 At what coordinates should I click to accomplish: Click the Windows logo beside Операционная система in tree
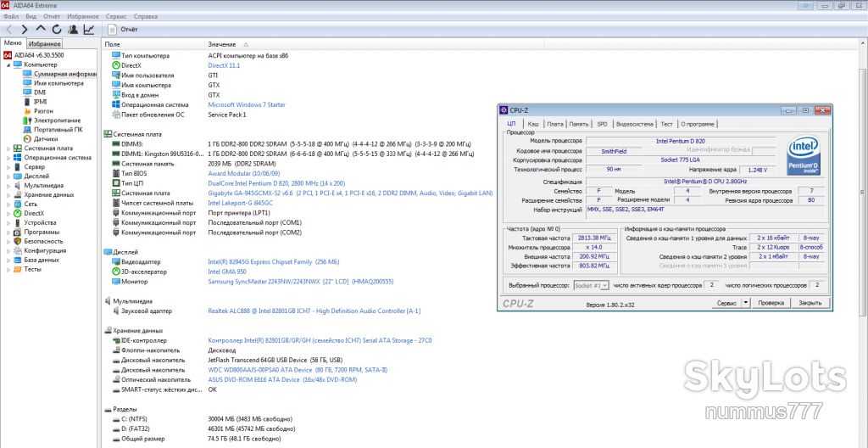[x=18, y=158]
